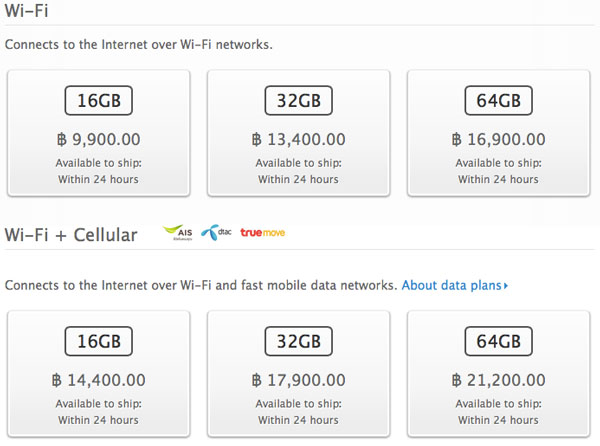The height and width of the screenshot is (446, 600).
Task: Click the ฿ 13,400.00 price
Action: click(299, 140)
